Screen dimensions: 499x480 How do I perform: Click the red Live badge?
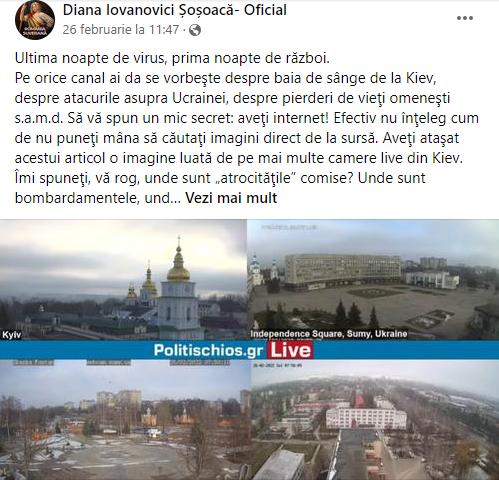(291, 350)
